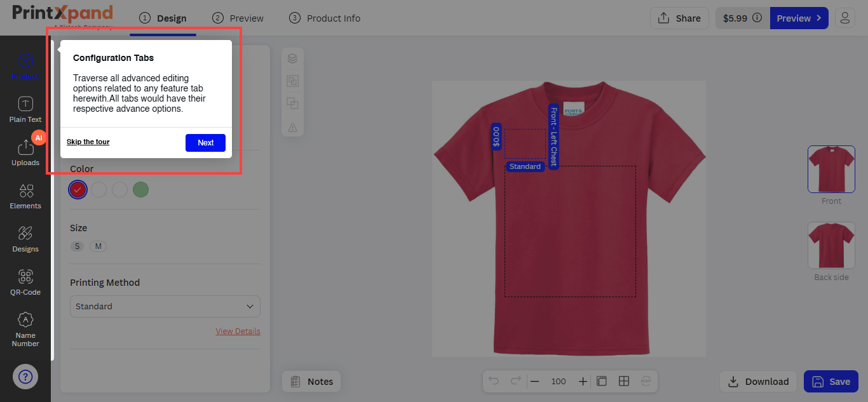868x402 pixels.
Task: Switch to the Product Info step tab
Action: [x=325, y=18]
